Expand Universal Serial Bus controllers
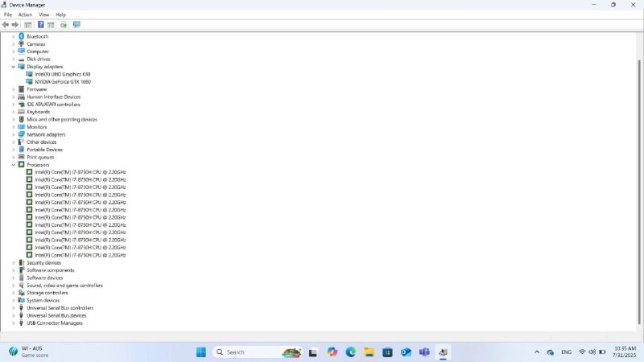The width and height of the screenshot is (644, 362). [13, 308]
